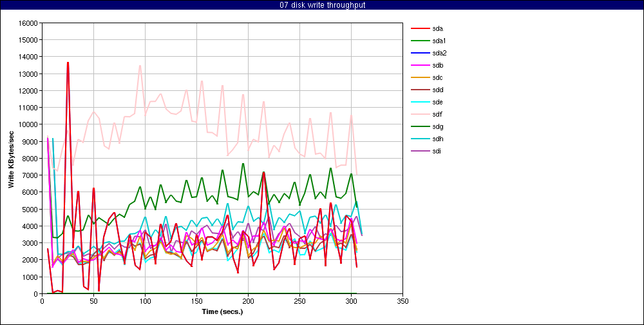Click the '350' x-axis tick label
Image resolution: width=644 pixels, height=325 pixels.
coord(403,300)
